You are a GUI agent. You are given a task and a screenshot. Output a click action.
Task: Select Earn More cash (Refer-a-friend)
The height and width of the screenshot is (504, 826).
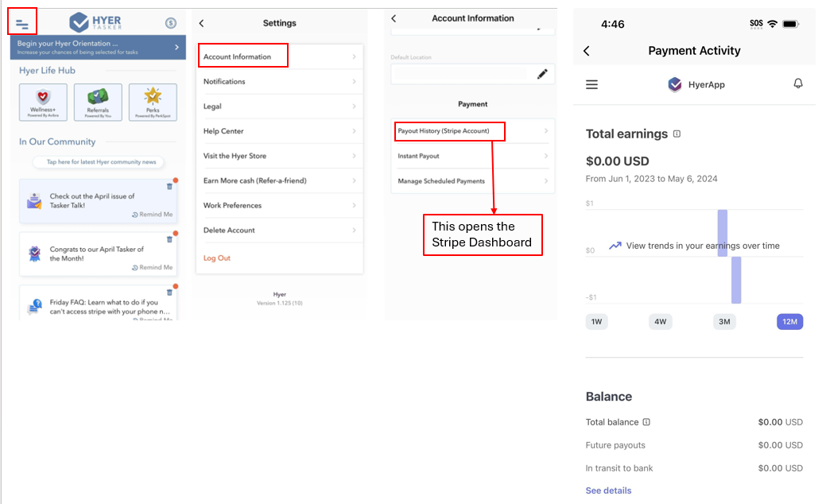pos(280,180)
